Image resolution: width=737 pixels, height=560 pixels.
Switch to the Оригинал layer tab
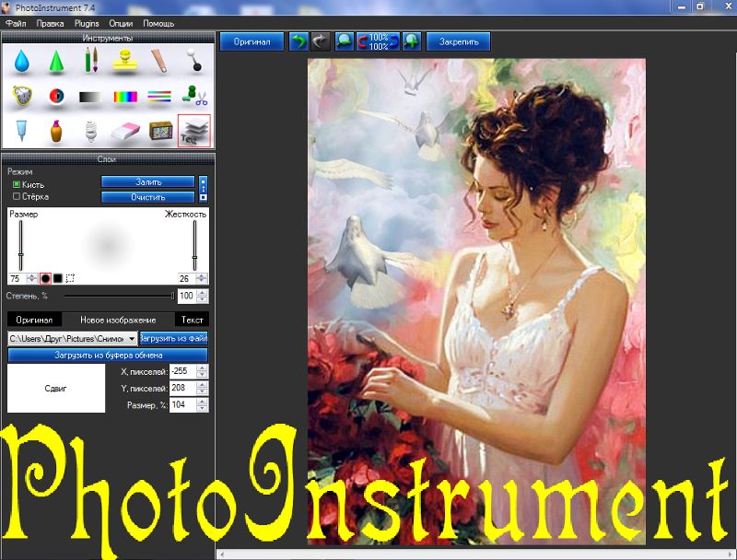click(x=34, y=320)
